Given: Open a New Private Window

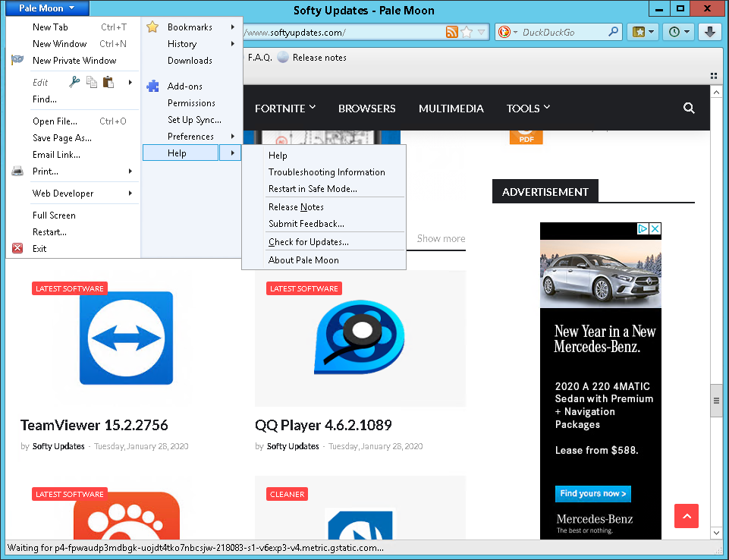Looking at the screenshot, I should coord(74,61).
